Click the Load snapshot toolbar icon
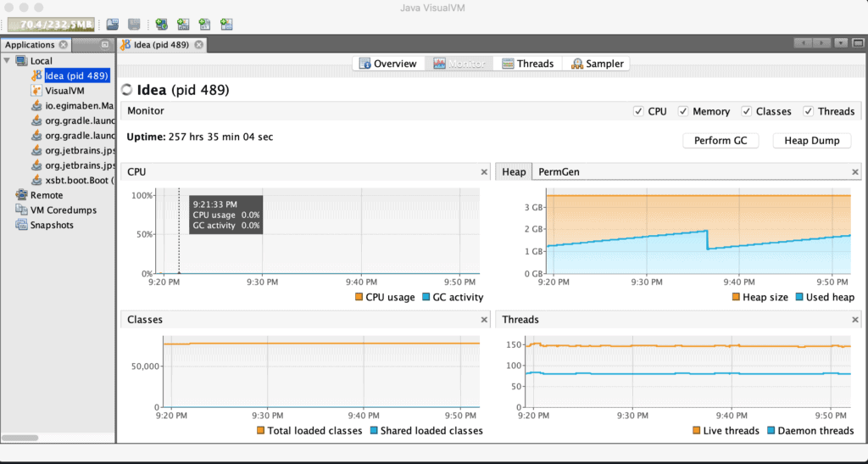 coord(113,25)
